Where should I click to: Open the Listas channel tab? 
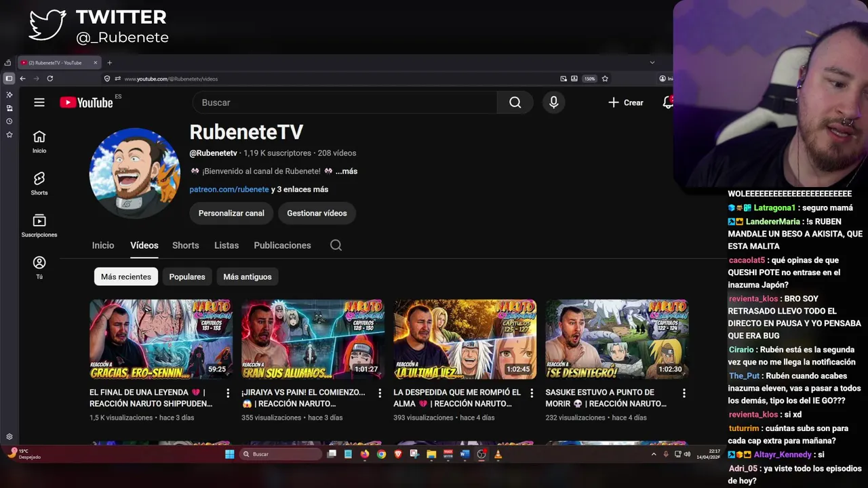(x=226, y=245)
